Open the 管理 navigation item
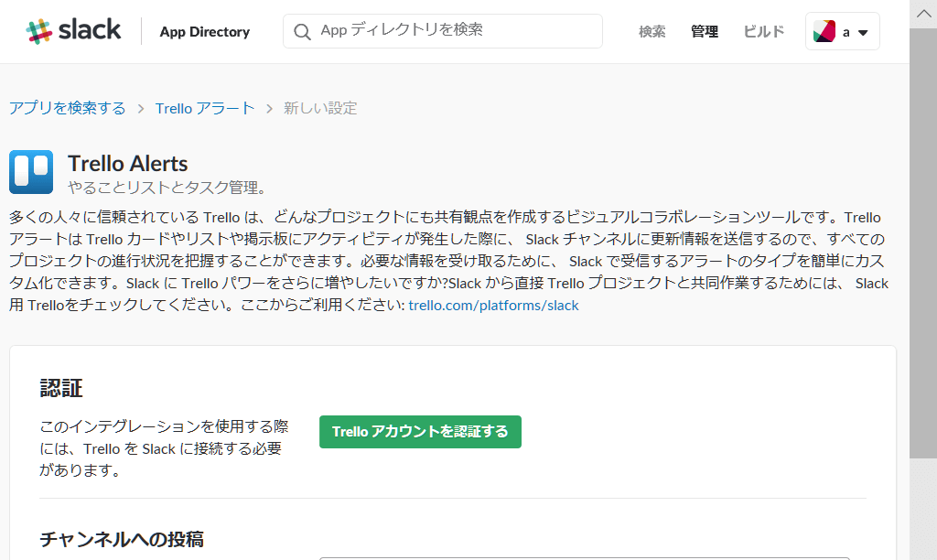The width and height of the screenshot is (937, 560). click(x=704, y=32)
